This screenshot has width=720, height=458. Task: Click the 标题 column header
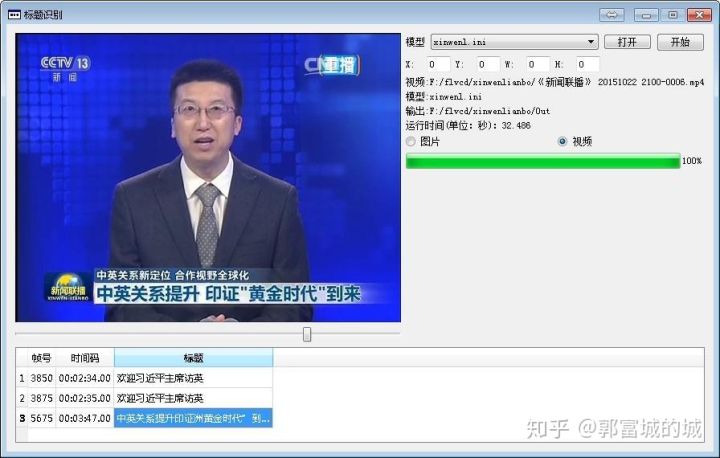coord(193,358)
